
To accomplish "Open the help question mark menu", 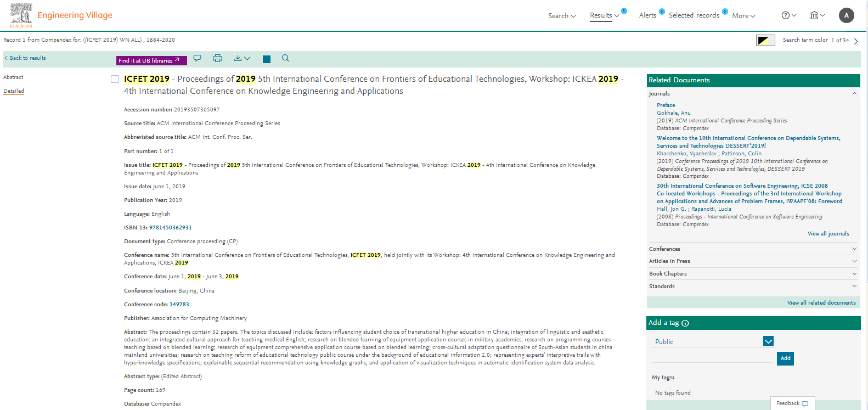I will click(789, 15).
